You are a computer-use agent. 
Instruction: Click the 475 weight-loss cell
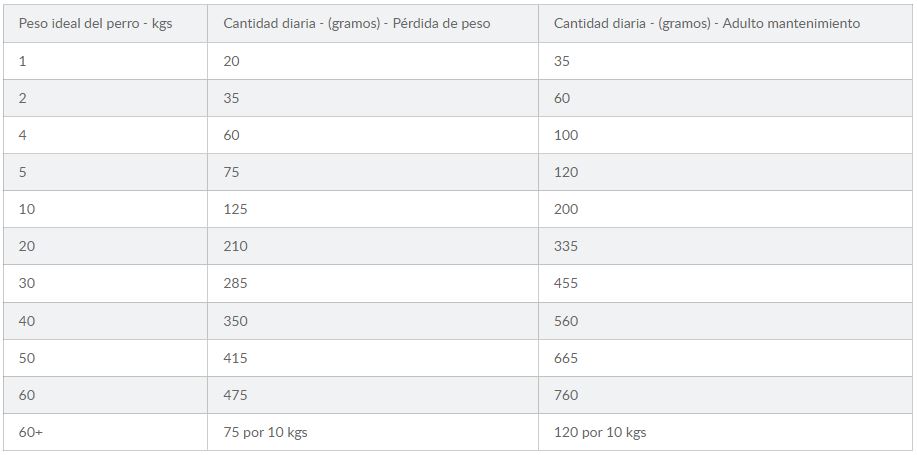tap(373, 395)
